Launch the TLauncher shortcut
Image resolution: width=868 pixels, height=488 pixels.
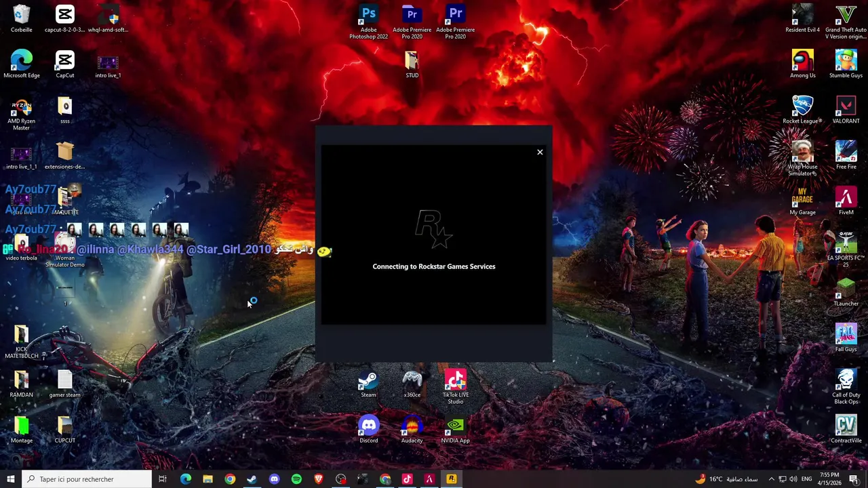[x=846, y=293]
